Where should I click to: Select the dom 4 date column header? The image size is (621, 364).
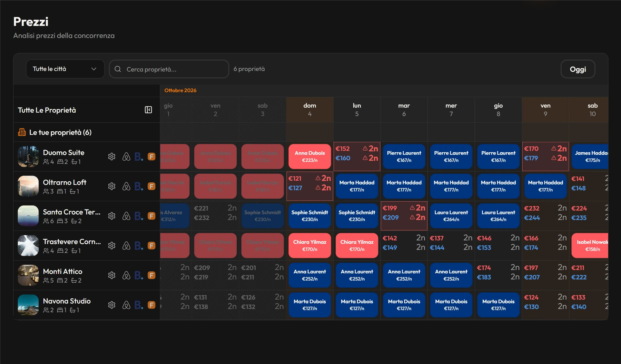310,110
